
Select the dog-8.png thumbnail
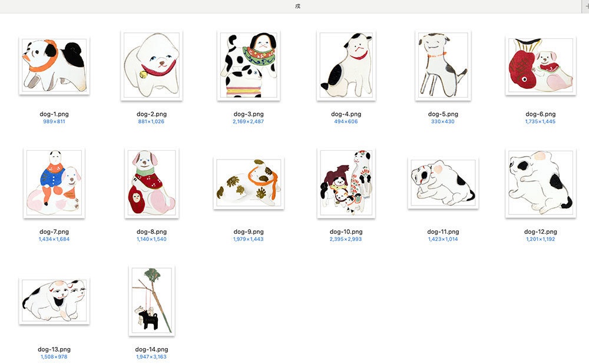(x=151, y=183)
